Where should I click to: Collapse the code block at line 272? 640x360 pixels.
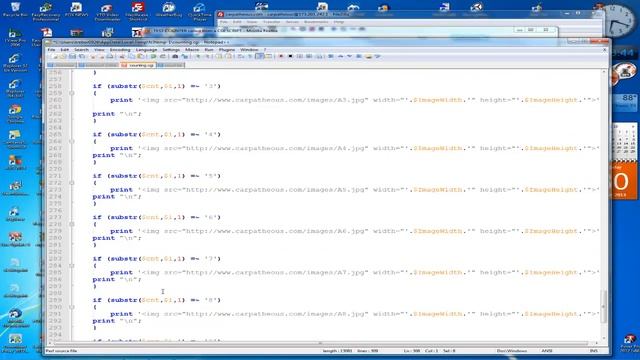(x=71, y=183)
